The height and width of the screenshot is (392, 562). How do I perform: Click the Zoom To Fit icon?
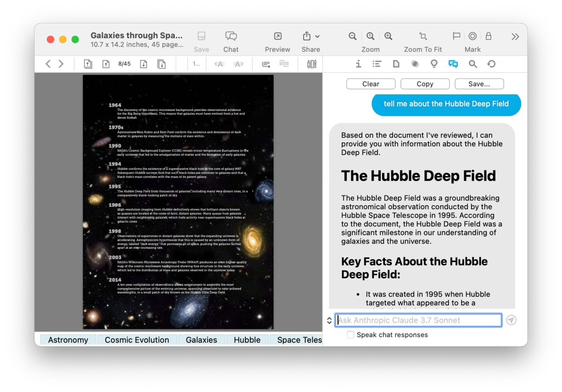(x=423, y=37)
